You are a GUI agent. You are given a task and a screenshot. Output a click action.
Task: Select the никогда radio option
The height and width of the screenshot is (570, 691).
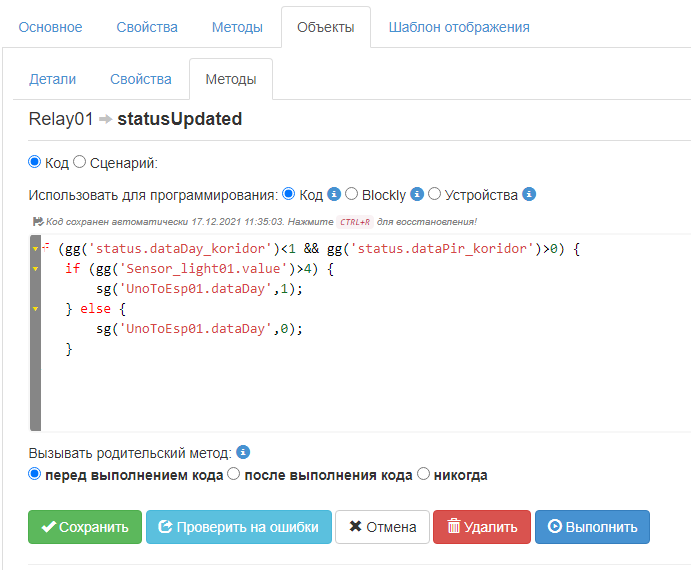coord(424,474)
